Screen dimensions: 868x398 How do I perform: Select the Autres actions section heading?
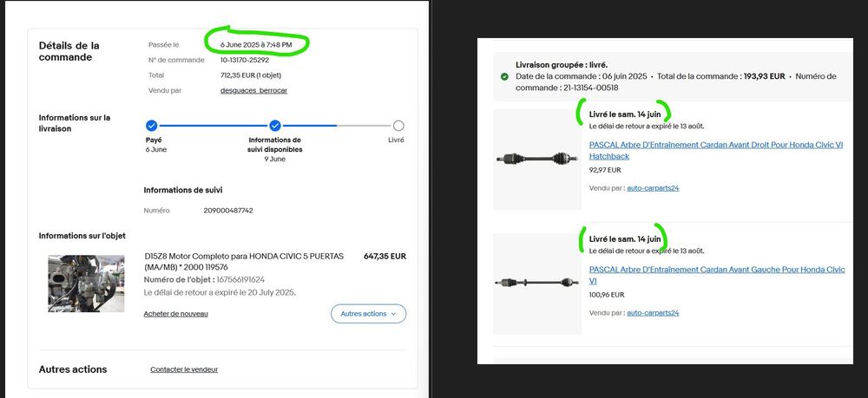[x=73, y=369]
